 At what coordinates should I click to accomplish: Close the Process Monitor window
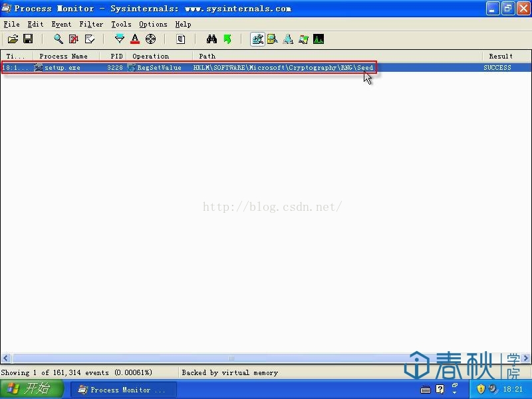coord(523,9)
